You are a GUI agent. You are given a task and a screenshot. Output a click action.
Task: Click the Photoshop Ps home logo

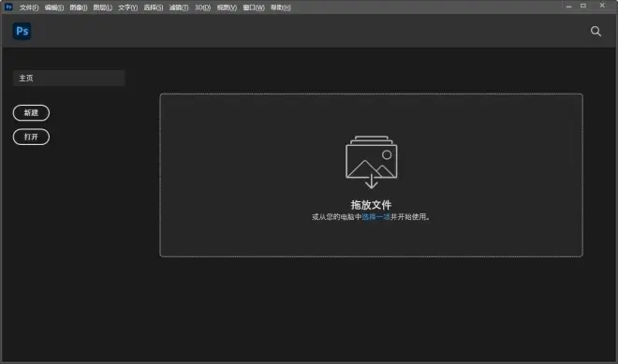pyautogui.click(x=22, y=31)
